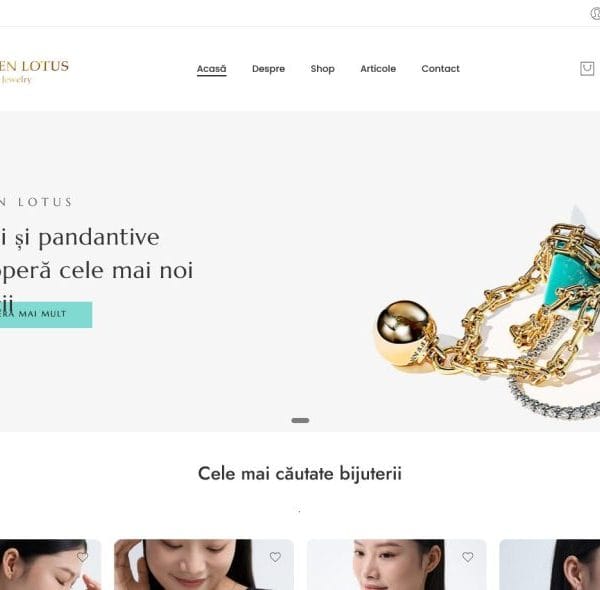Toggle the wishlist heart on the second product card

[x=275, y=557]
